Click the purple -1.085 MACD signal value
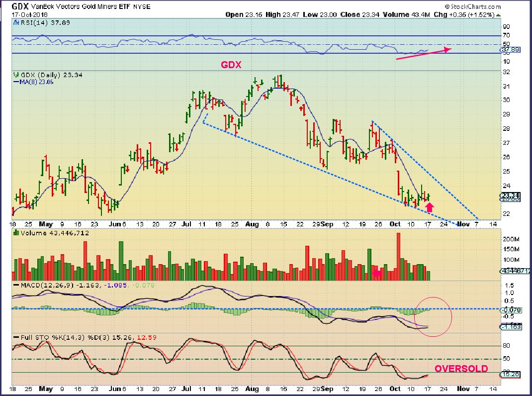This screenshot has width=532, height=396. [x=115, y=285]
